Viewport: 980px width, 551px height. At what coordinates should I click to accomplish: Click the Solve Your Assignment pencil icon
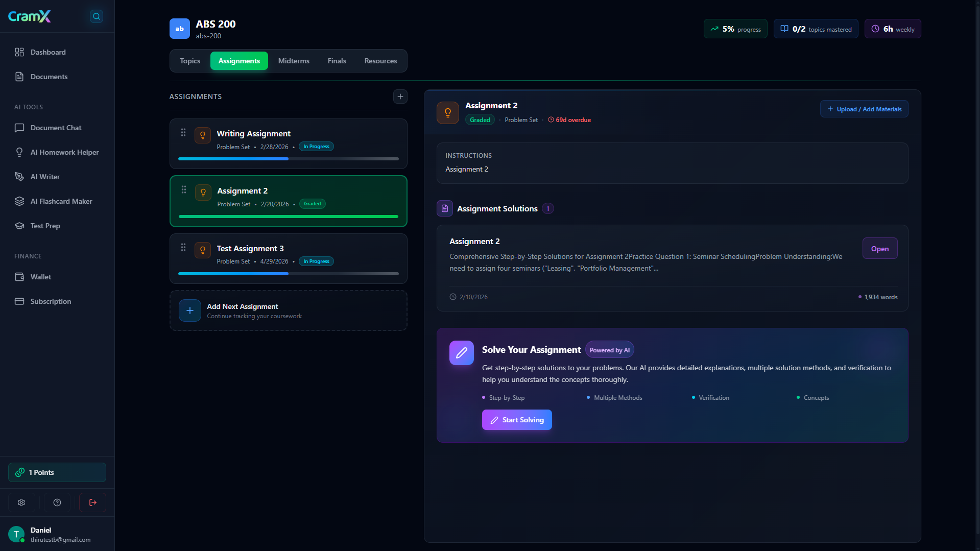pyautogui.click(x=462, y=353)
